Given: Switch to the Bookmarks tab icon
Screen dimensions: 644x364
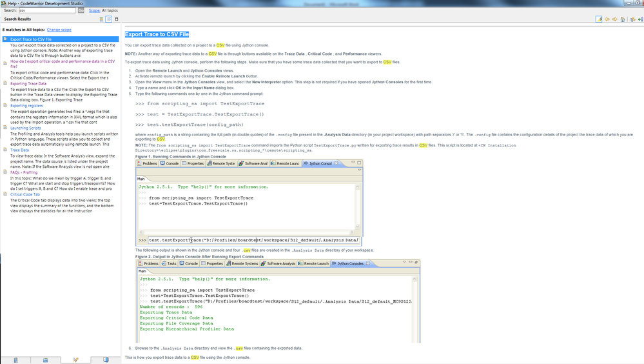Looking at the screenshot, I should (106, 360).
